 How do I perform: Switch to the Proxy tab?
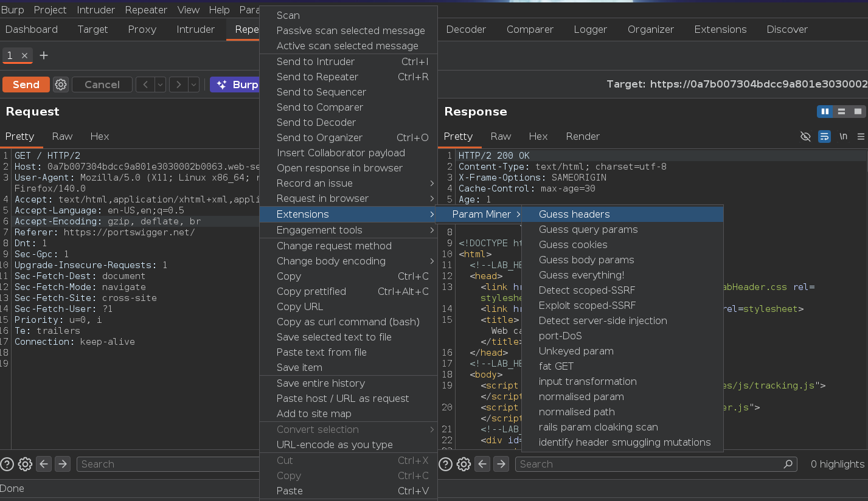click(x=142, y=29)
